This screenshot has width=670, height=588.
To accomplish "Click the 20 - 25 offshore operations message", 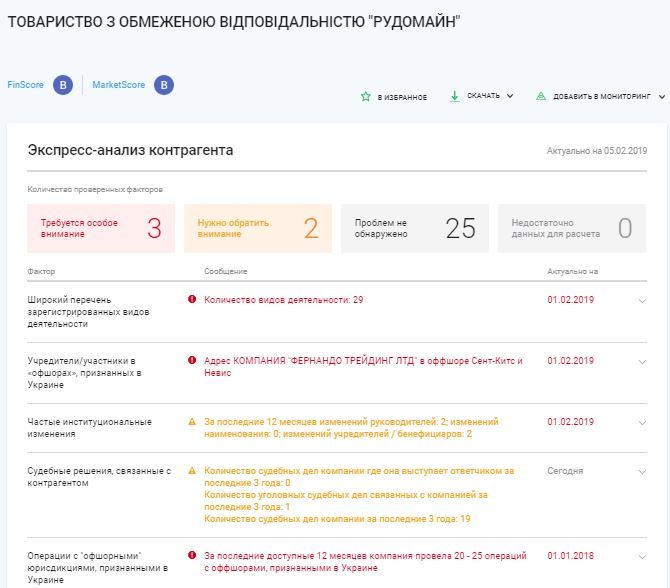I will point(365,562).
